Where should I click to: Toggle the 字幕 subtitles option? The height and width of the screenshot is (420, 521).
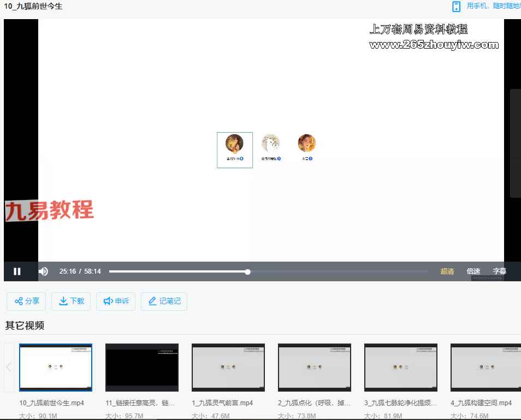tap(499, 271)
